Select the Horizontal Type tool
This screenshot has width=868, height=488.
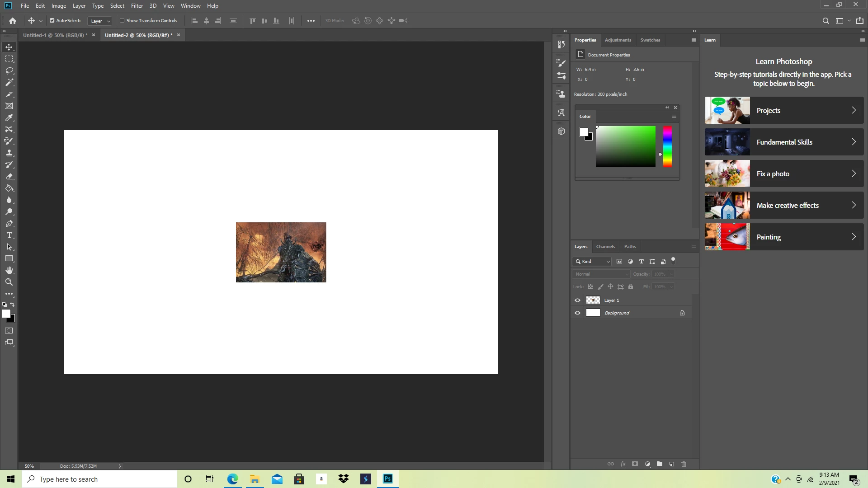(9, 235)
